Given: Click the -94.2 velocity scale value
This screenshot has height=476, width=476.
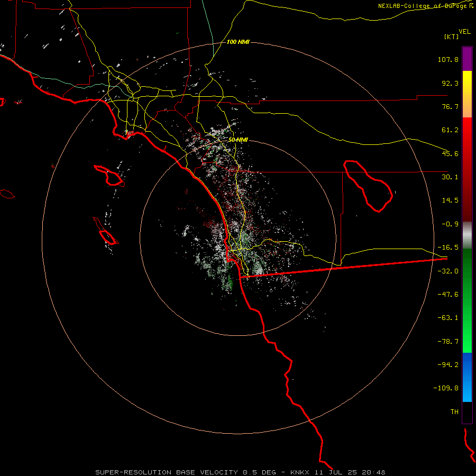Looking at the screenshot, I should (448, 364).
